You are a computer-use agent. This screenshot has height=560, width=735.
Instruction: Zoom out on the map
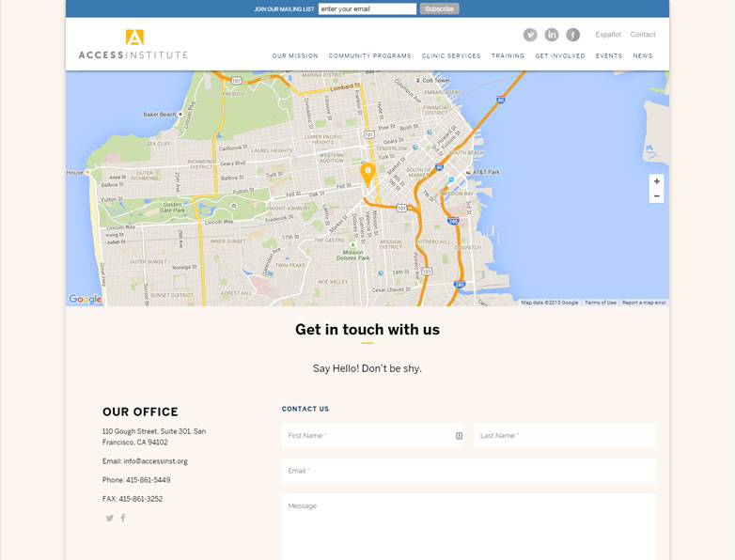tap(656, 195)
